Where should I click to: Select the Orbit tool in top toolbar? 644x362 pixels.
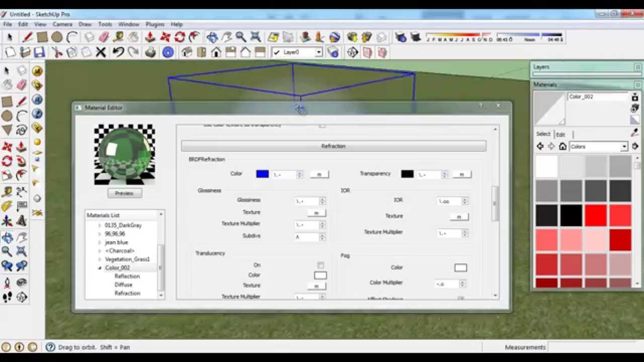coord(212,37)
